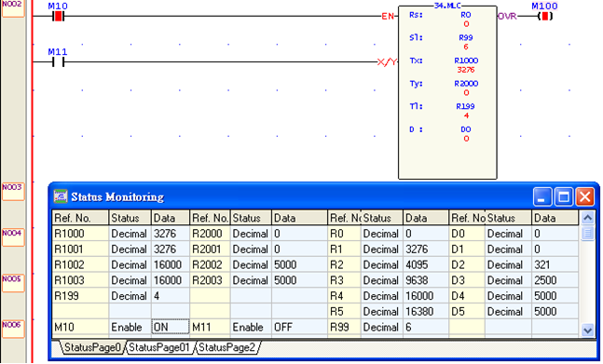Viewport: 603px width, 364px height.
Task: Click the R2003 reference cell
Action: click(210, 280)
